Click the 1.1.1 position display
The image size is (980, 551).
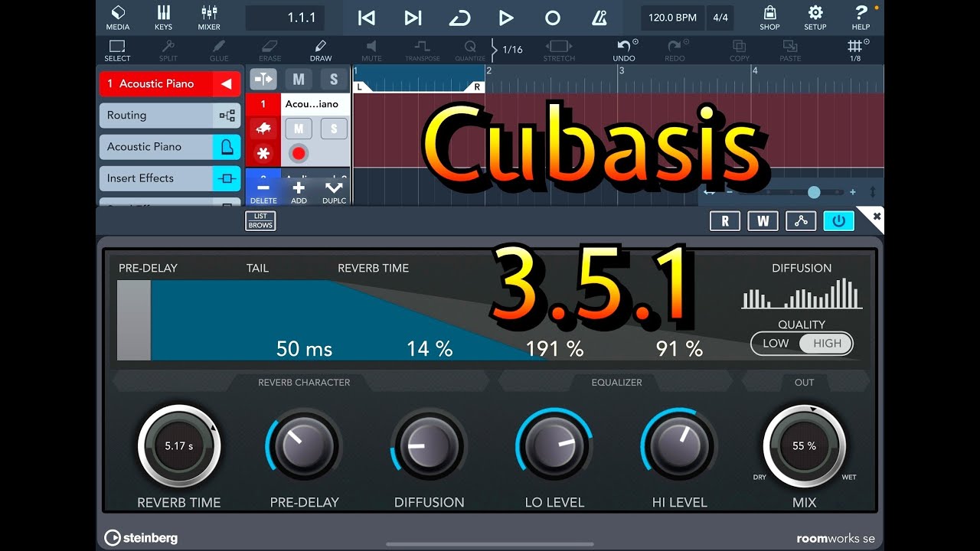(285, 18)
